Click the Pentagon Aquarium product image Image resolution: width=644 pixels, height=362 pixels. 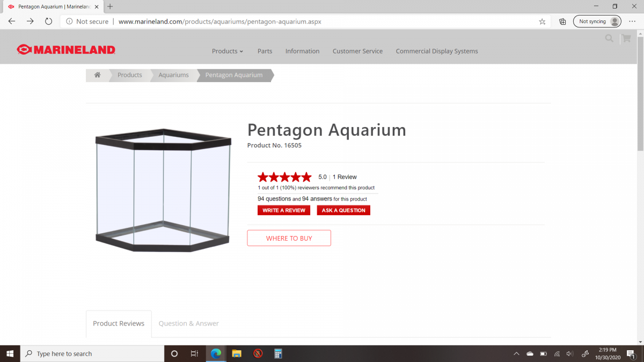(x=163, y=190)
